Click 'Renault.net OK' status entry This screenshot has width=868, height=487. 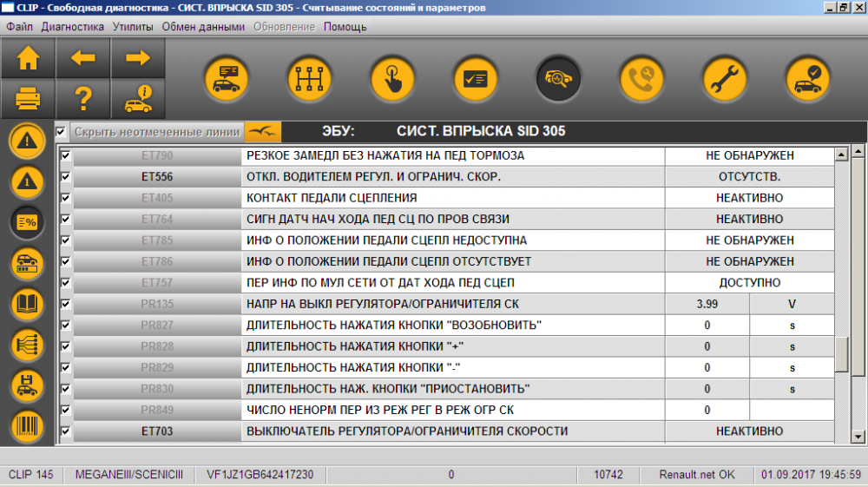697,474
